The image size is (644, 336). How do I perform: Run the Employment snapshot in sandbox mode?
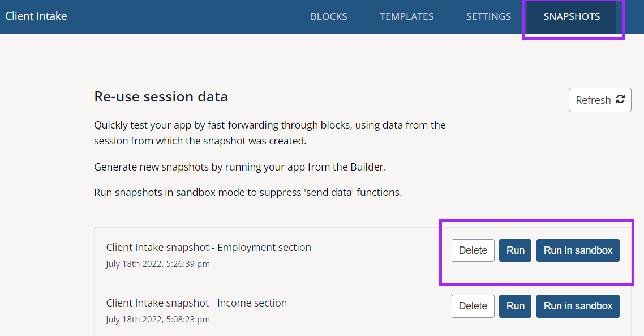click(578, 250)
